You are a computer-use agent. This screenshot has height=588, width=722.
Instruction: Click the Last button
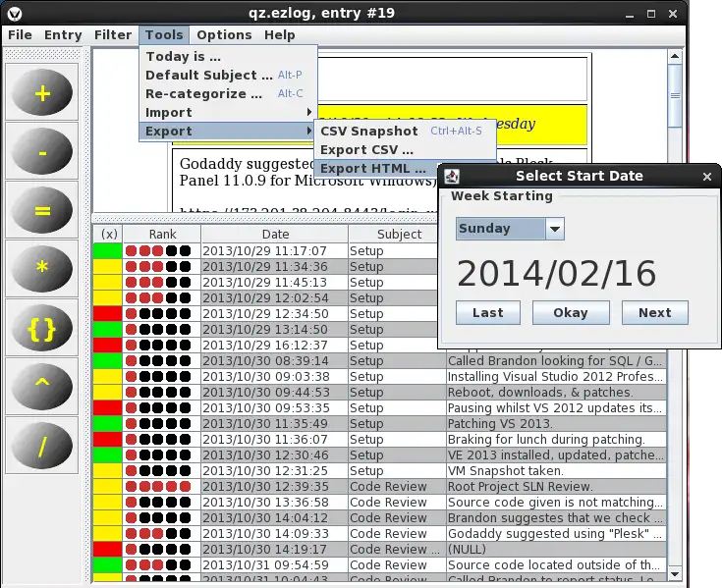point(488,313)
